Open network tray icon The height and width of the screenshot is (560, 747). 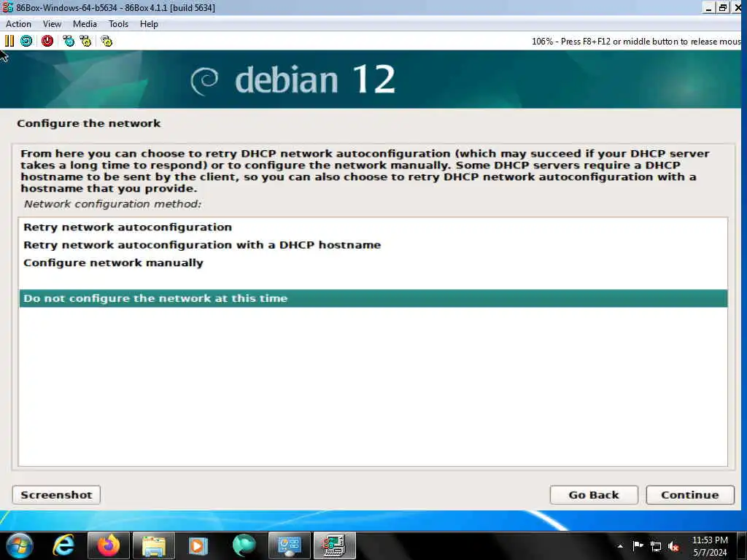pyautogui.click(x=656, y=546)
